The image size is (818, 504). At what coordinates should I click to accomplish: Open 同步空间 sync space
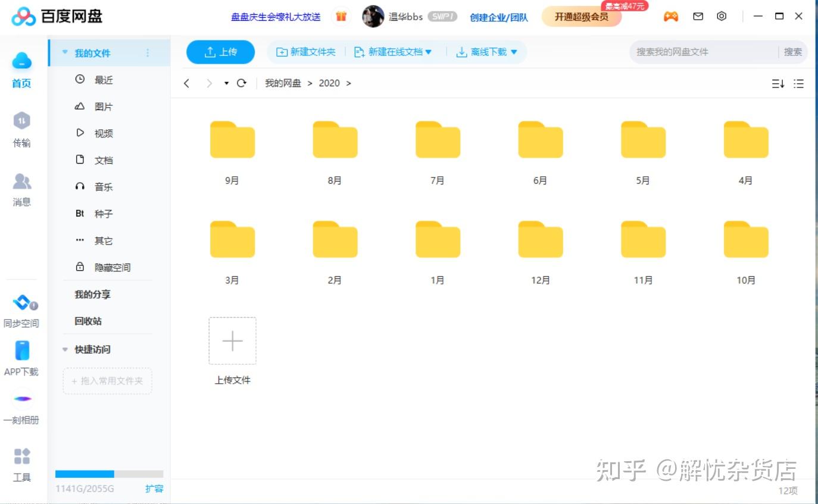click(x=21, y=311)
